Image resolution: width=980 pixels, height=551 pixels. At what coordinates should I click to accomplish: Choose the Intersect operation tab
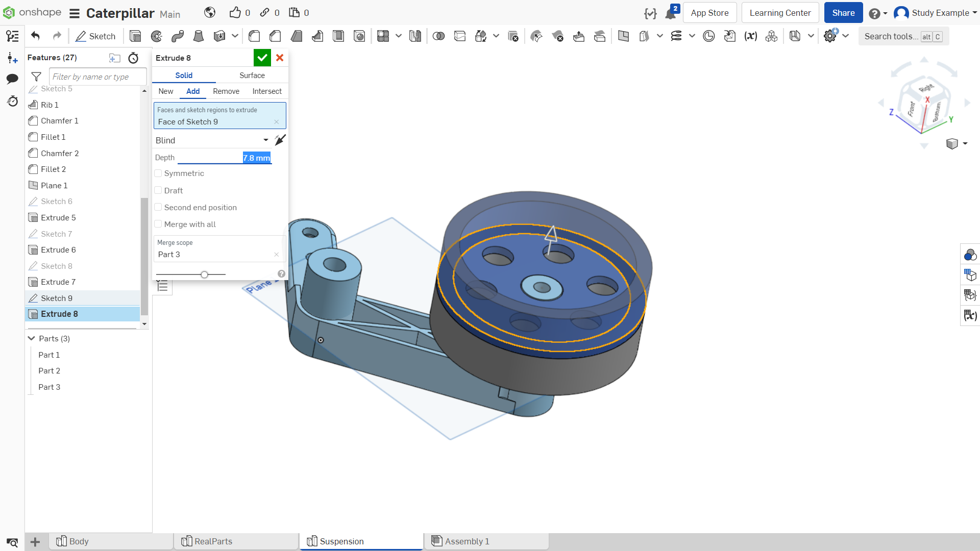coord(267,91)
